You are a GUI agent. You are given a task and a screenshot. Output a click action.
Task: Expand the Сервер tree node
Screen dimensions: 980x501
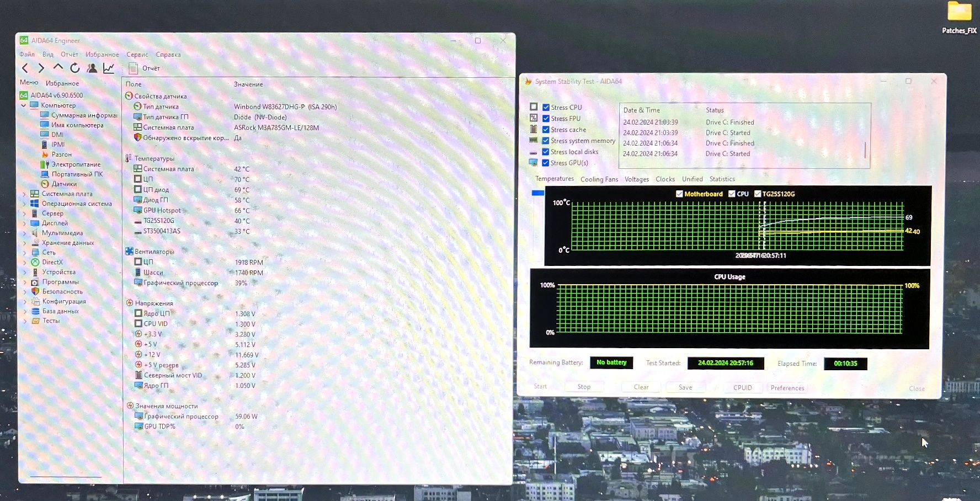click(24, 214)
